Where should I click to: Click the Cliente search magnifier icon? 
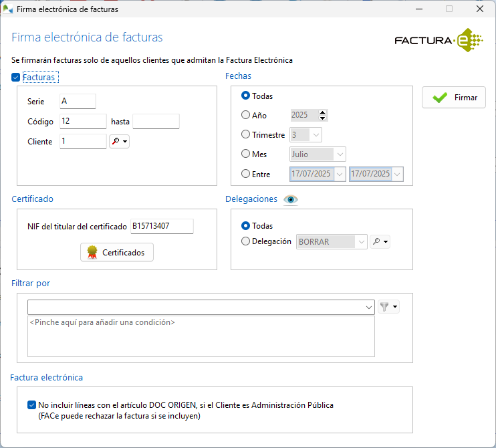pyautogui.click(x=115, y=142)
